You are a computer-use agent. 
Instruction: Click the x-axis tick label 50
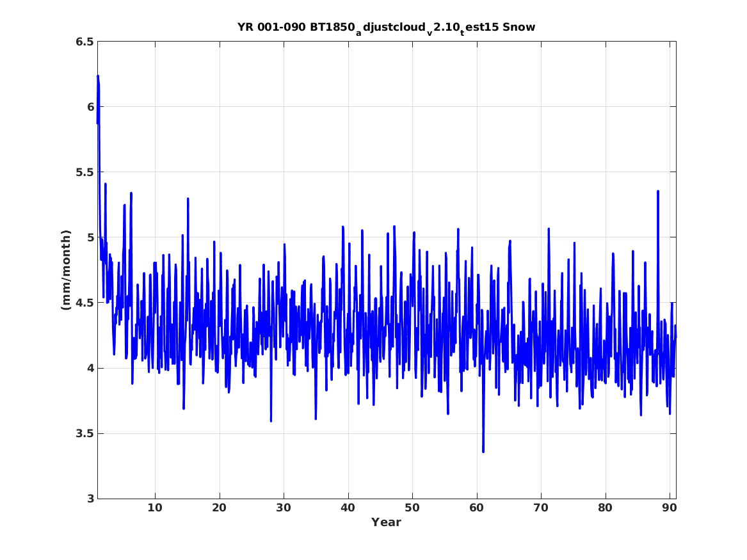412,508
